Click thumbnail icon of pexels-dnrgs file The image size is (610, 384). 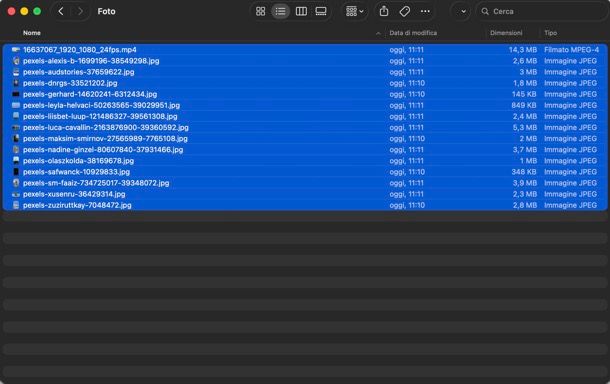(16, 83)
